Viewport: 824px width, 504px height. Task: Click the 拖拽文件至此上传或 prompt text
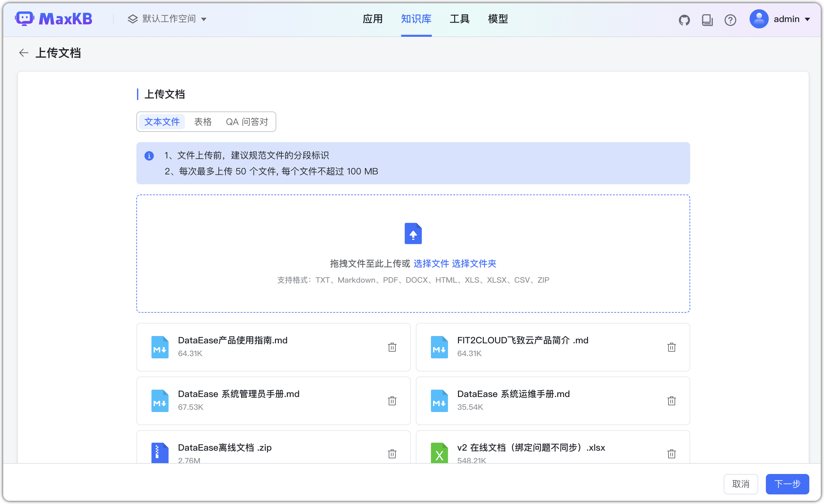coord(370,263)
